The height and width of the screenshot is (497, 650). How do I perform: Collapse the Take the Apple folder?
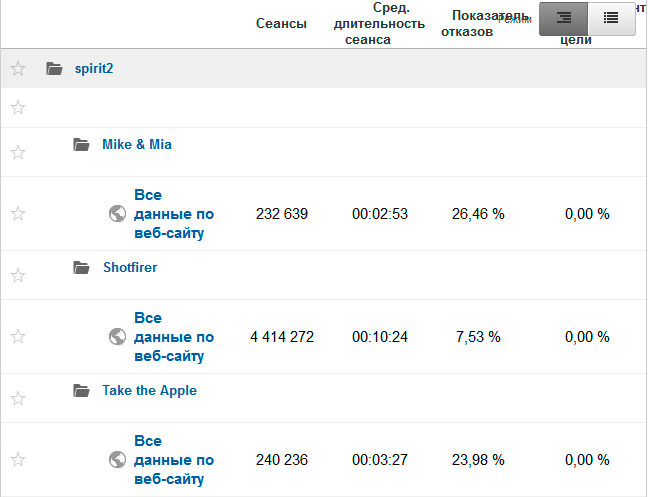click(x=82, y=391)
